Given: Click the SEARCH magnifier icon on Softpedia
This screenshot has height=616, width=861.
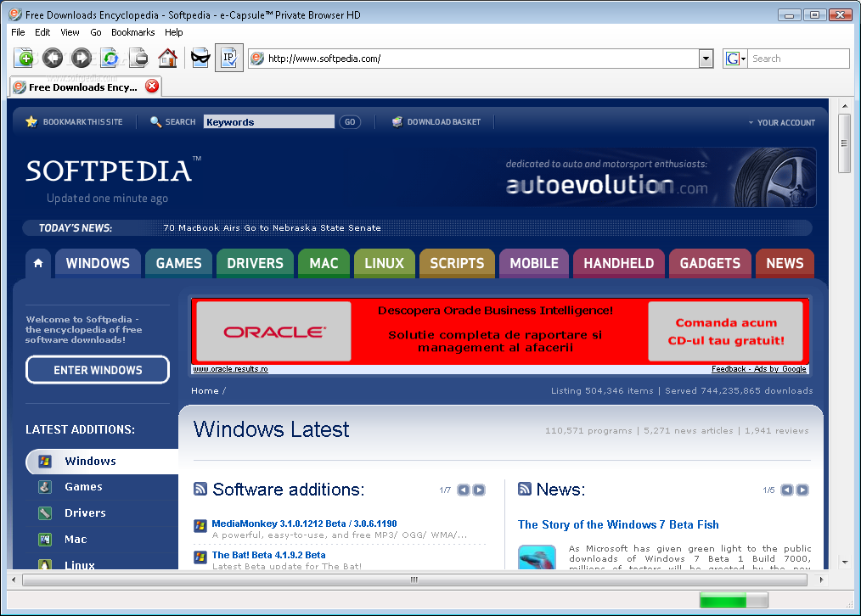Looking at the screenshot, I should (155, 122).
